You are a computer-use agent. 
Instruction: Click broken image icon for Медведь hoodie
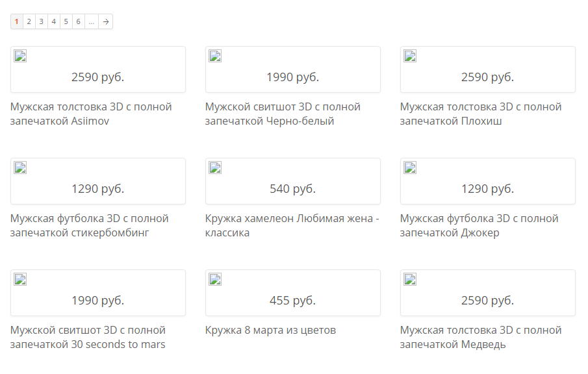tap(410, 279)
